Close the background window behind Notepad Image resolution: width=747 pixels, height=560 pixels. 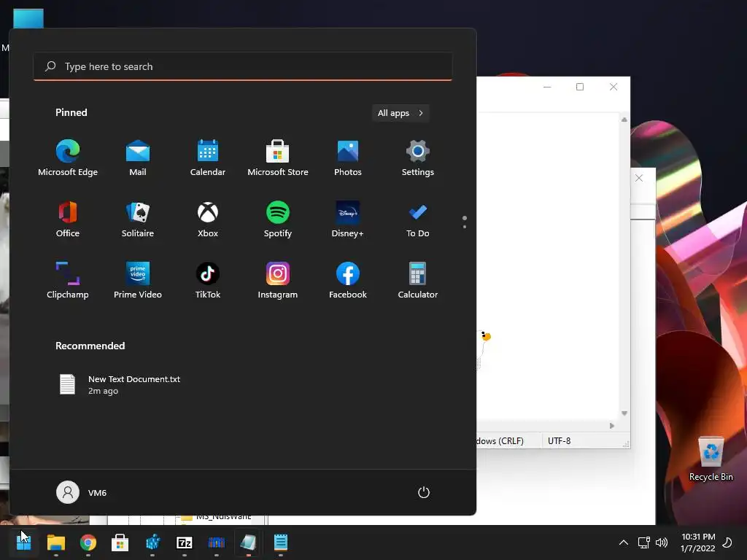point(639,178)
